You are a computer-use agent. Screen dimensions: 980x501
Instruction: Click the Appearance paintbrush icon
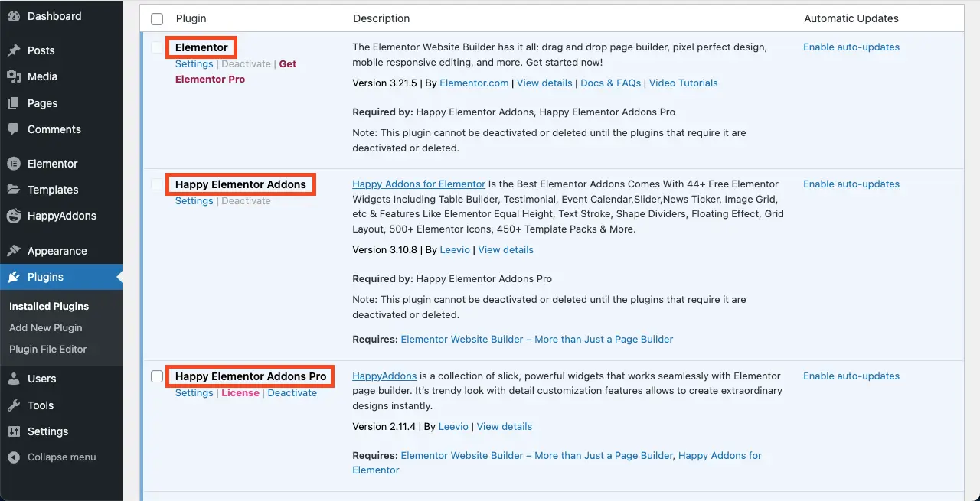click(x=14, y=251)
